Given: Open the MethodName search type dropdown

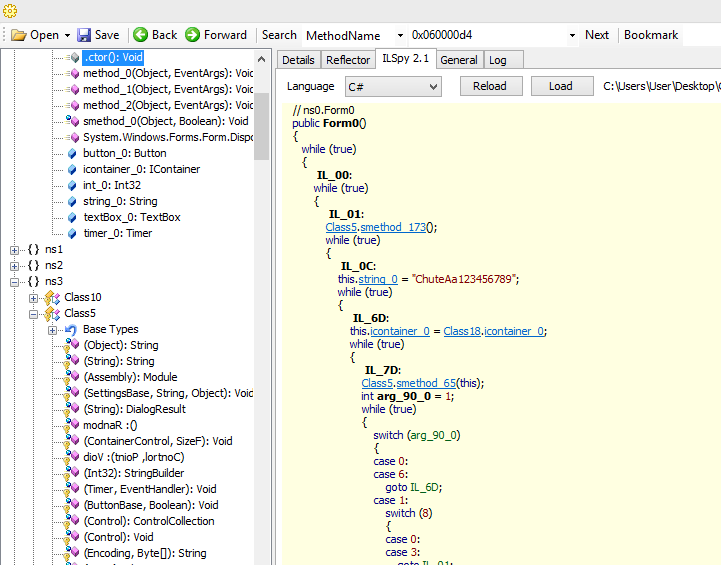Looking at the screenshot, I should tap(400, 35).
